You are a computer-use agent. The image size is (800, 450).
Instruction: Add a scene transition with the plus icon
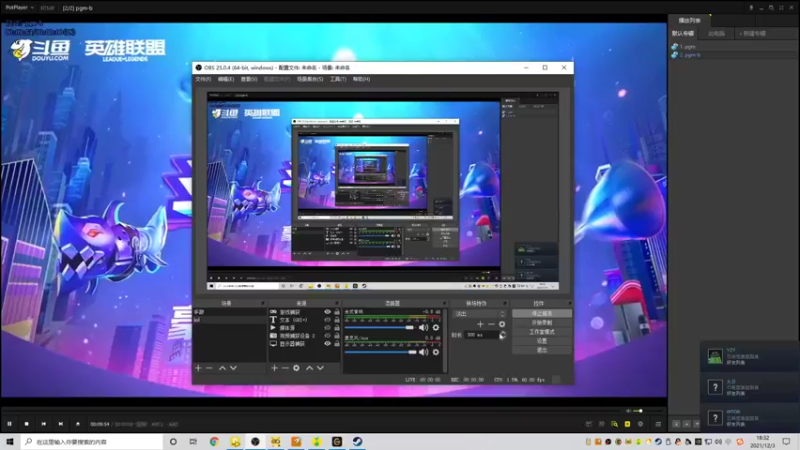480,324
